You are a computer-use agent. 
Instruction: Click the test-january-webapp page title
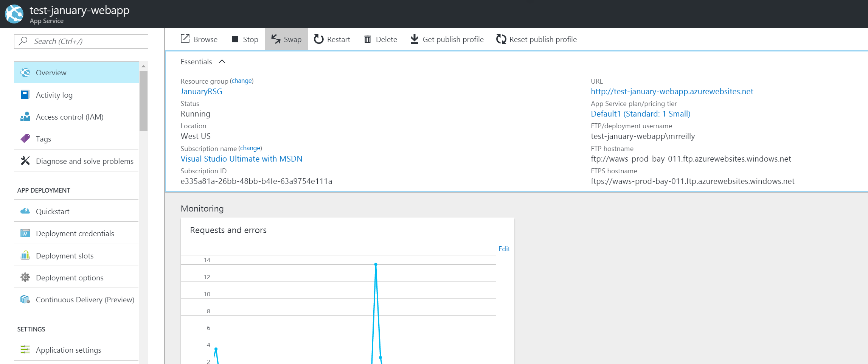point(79,10)
